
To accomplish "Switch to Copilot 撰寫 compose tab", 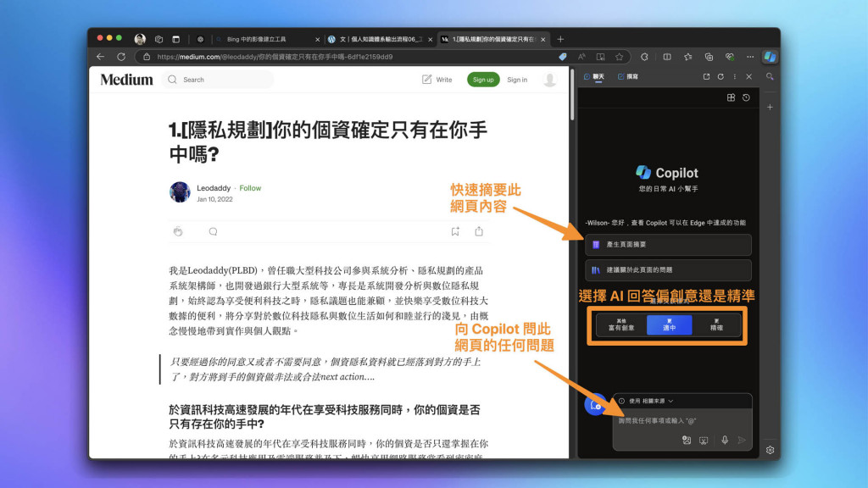I will [628, 76].
